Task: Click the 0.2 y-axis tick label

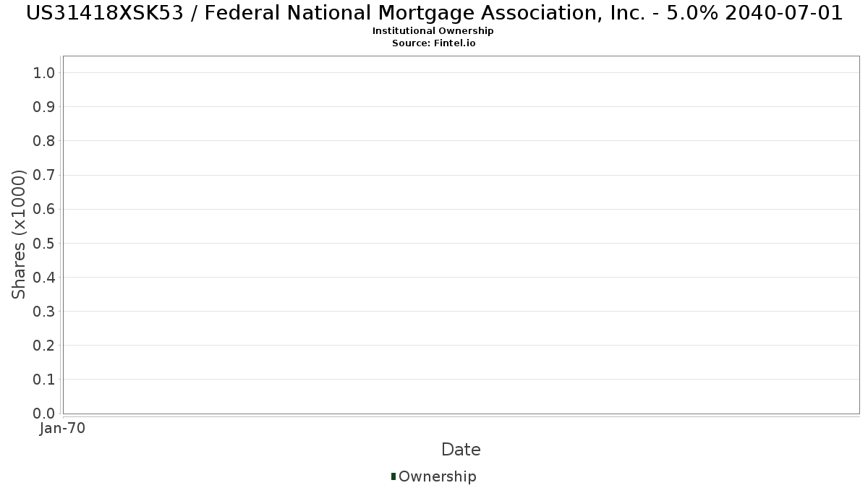Action: (x=44, y=345)
